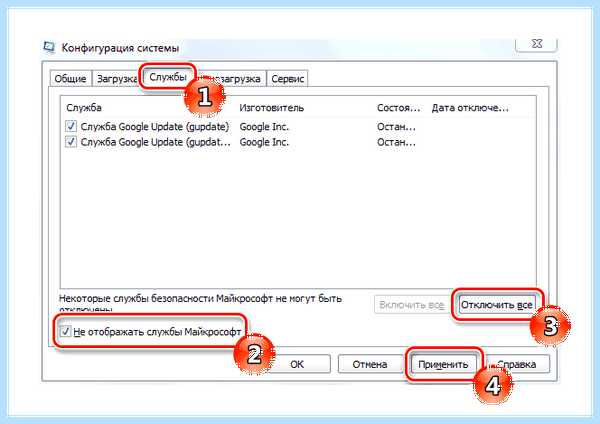Switch to the Загрузка tab
600x424 pixels.
(x=116, y=78)
